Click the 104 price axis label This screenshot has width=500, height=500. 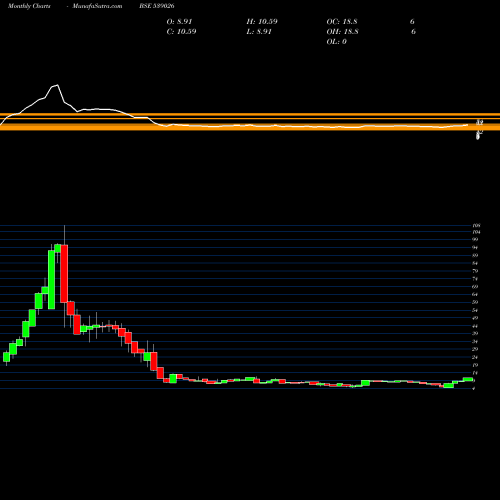[x=476, y=232]
